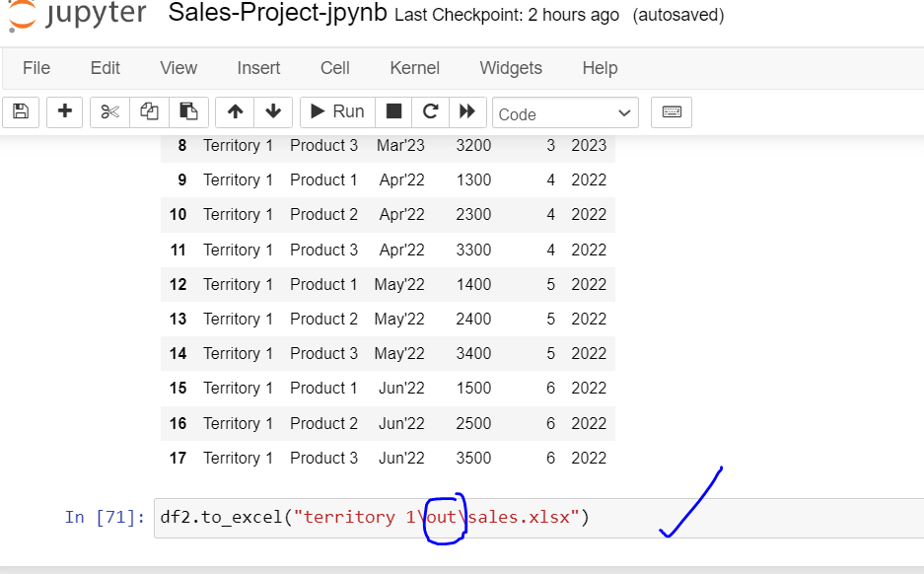Click the Sales-Project notebook title to rename
This screenshot has width=924, height=574.
(280, 14)
